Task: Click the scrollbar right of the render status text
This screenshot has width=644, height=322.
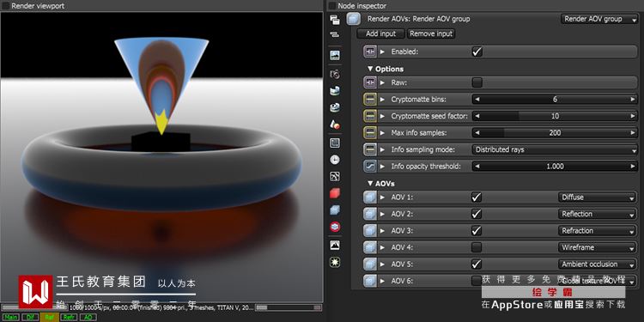Action: point(288,307)
